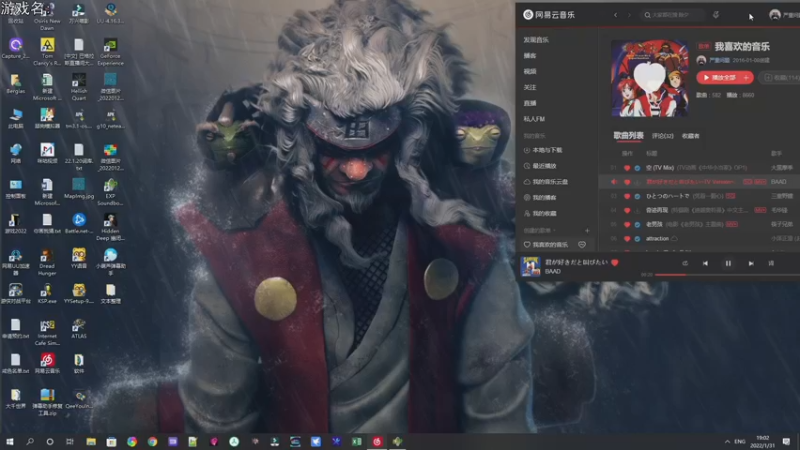Skip to the previous track
The image size is (800, 450).
click(705, 263)
